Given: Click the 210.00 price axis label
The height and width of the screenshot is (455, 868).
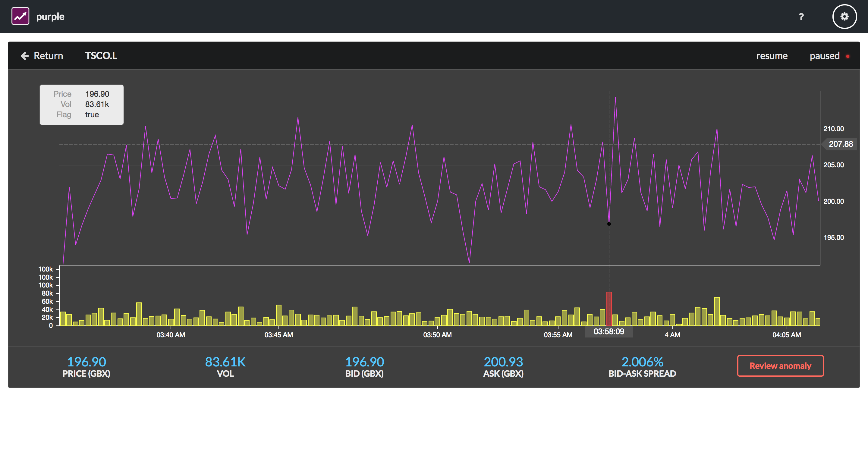Looking at the screenshot, I should point(834,129).
